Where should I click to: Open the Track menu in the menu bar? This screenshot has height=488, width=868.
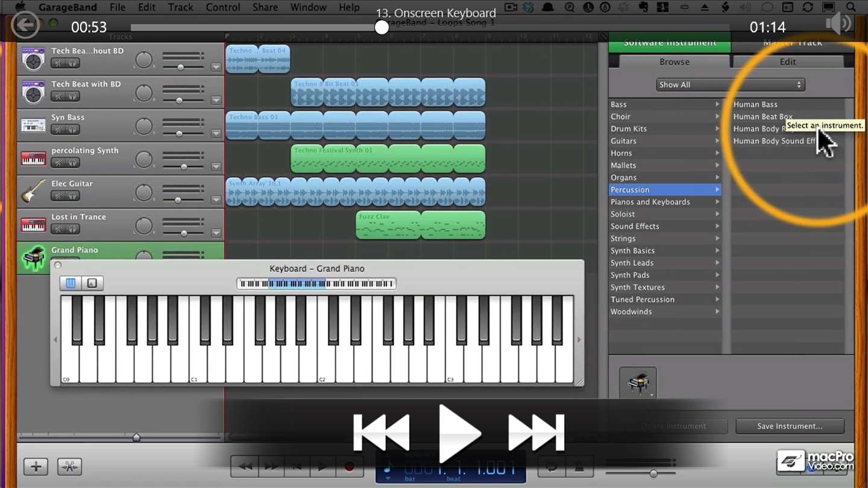[180, 7]
